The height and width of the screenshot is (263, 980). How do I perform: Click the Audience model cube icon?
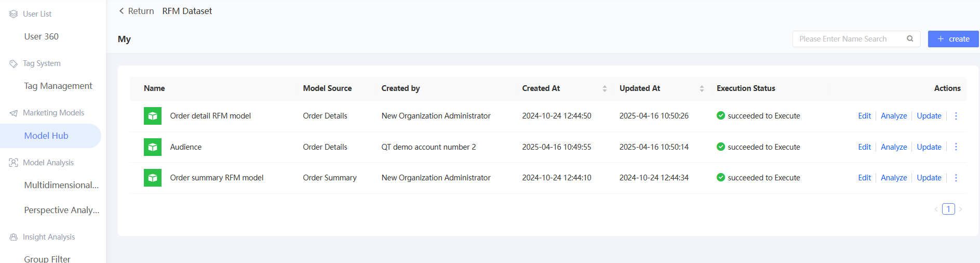(x=152, y=147)
